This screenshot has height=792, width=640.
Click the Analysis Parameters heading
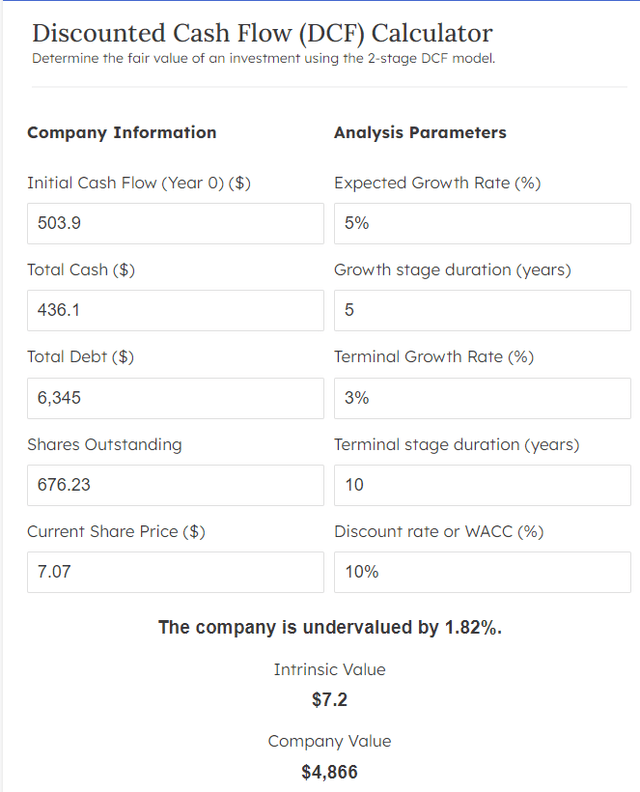(420, 132)
